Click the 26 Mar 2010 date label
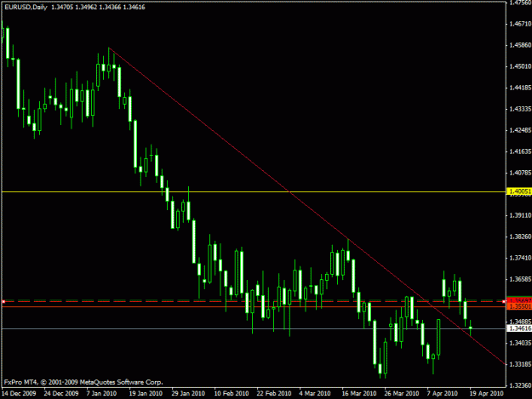 point(402,393)
